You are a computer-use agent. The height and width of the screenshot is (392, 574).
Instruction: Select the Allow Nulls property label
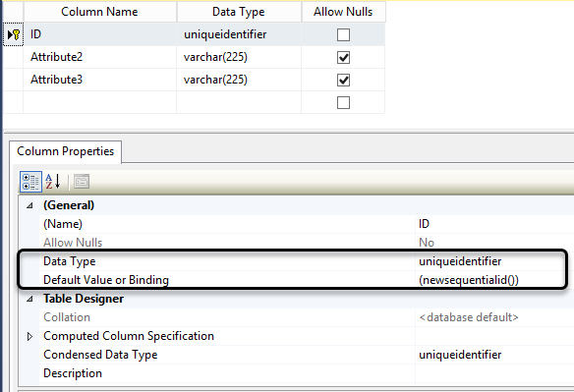73,243
